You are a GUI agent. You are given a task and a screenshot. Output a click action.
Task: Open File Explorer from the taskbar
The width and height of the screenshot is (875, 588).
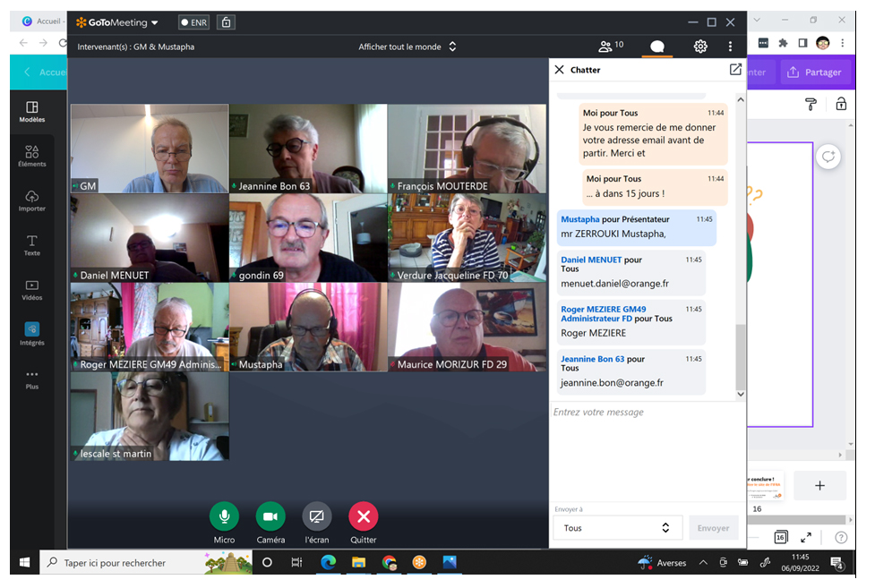[358, 562]
